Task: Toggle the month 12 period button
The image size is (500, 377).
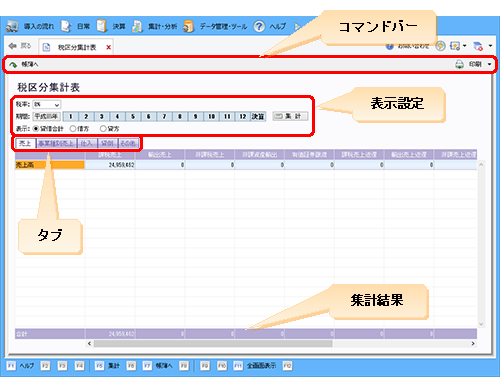Action: [x=243, y=116]
